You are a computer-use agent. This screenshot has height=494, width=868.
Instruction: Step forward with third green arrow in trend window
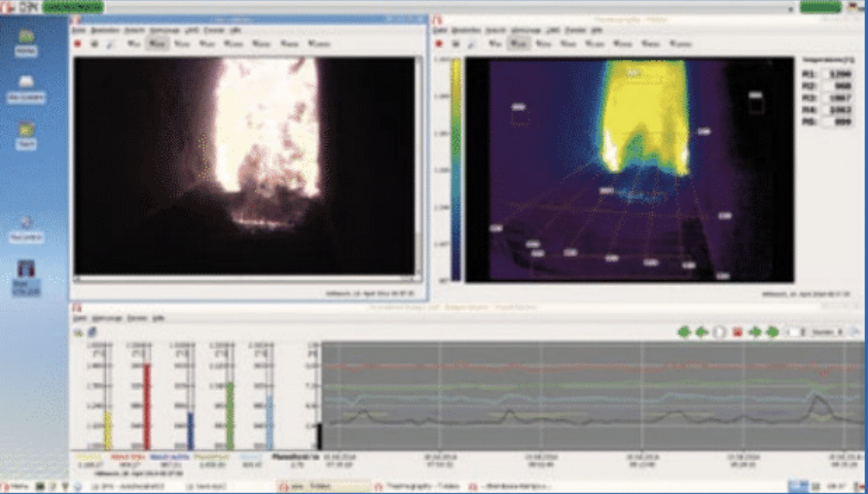click(x=754, y=332)
